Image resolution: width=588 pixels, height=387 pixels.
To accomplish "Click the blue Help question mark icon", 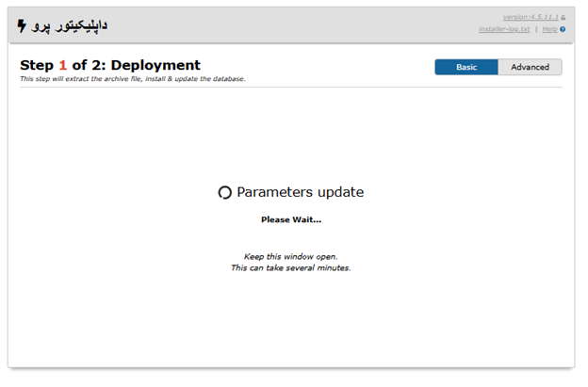I will (563, 29).
